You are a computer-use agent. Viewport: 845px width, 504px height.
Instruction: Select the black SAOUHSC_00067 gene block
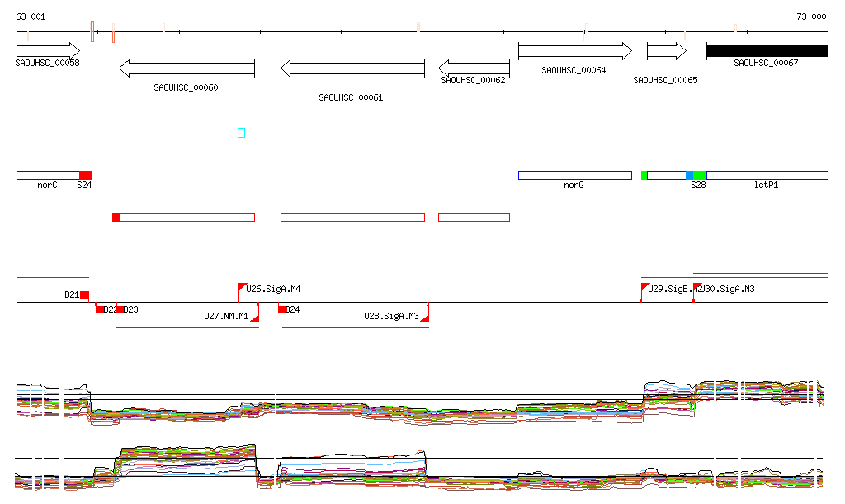[x=767, y=51]
